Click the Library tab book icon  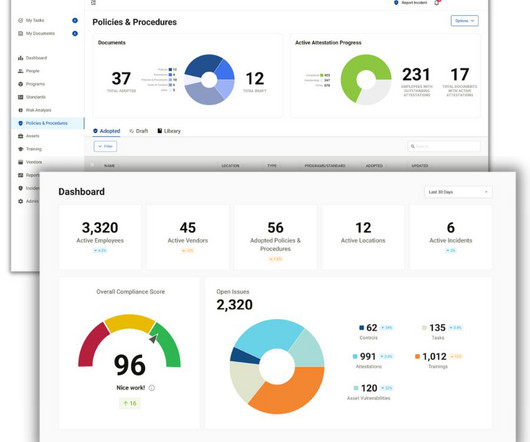[x=160, y=131]
